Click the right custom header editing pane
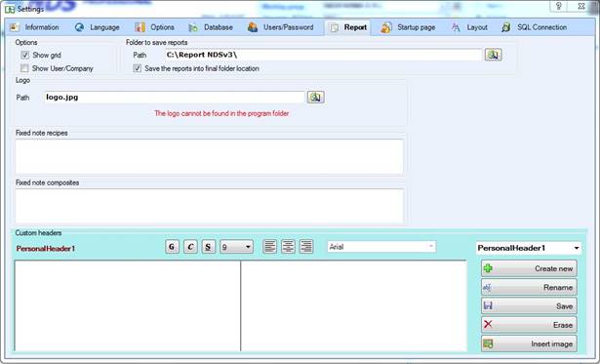The width and height of the screenshot is (600, 364). (x=354, y=305)
